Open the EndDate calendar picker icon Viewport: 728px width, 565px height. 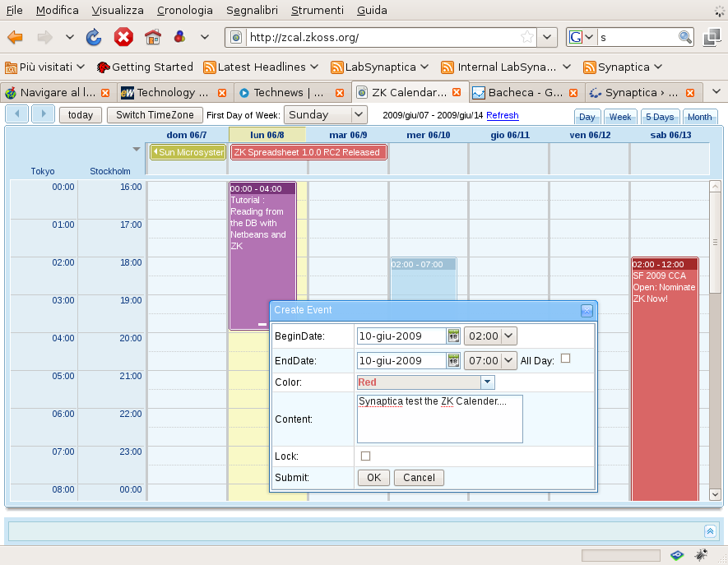click(x=453, y=361)
